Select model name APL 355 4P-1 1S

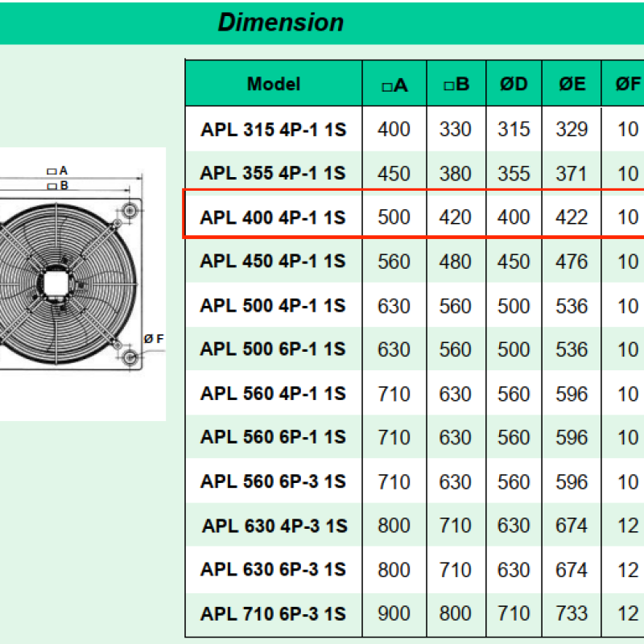pyautogui.click(x=273, y=173)
